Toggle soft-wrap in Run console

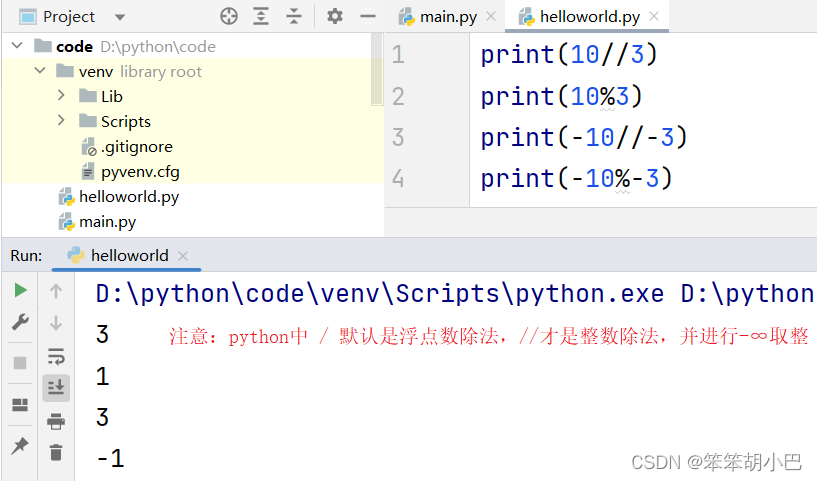56,356
